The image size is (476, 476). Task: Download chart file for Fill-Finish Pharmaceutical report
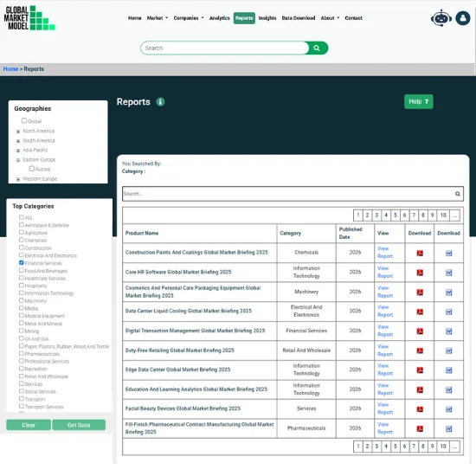448,428
